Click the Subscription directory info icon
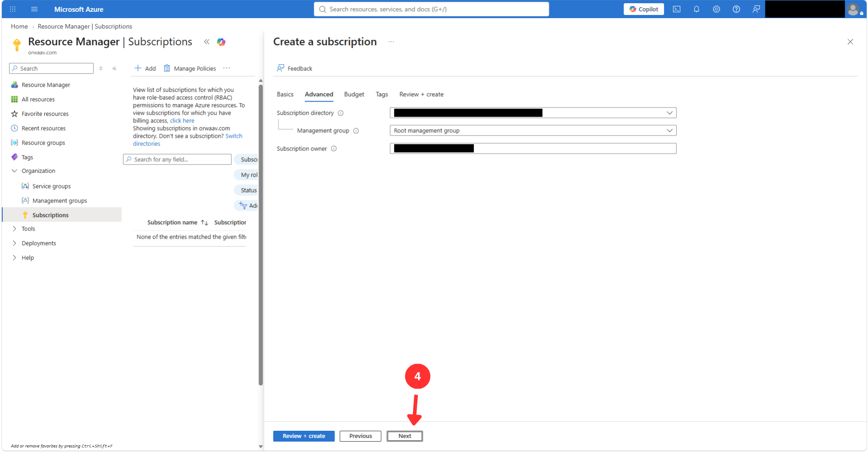Screen dimensions: 868x452 click(341, 113)
